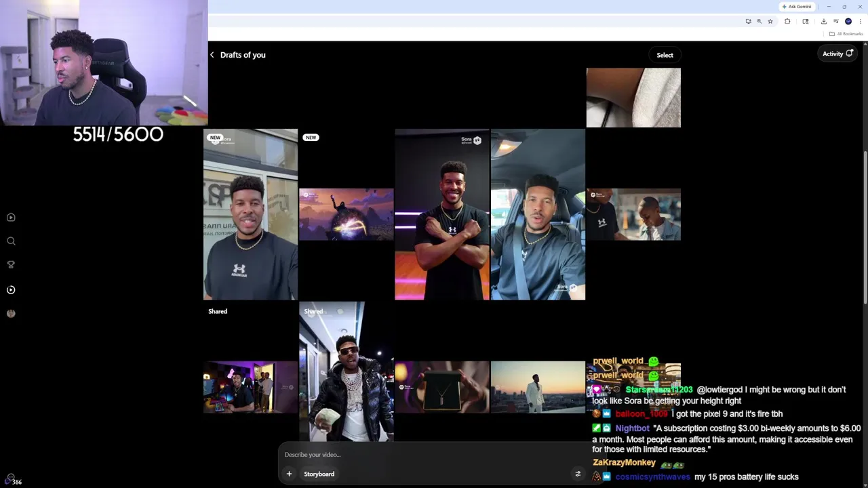Screen dimensions: 868x488
Task: Open the two people landscape draft thumbnail
Action: pyautogui.click(x=633, y=214)
